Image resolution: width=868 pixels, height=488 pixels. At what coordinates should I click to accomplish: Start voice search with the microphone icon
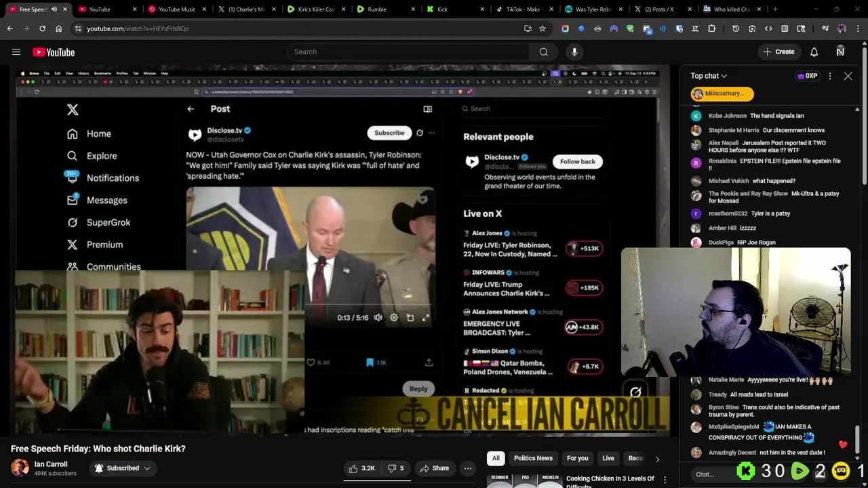coord(574,52)
